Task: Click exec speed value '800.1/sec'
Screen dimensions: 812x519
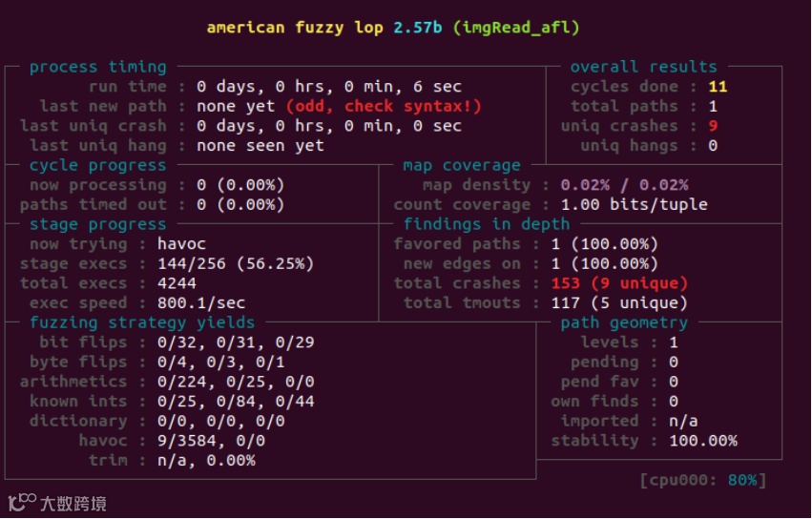Action: [201, 303]
